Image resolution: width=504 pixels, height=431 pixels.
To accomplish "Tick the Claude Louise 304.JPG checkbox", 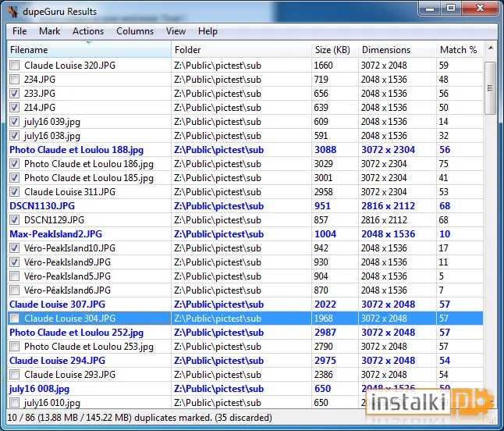I will [x=14, y=319].
